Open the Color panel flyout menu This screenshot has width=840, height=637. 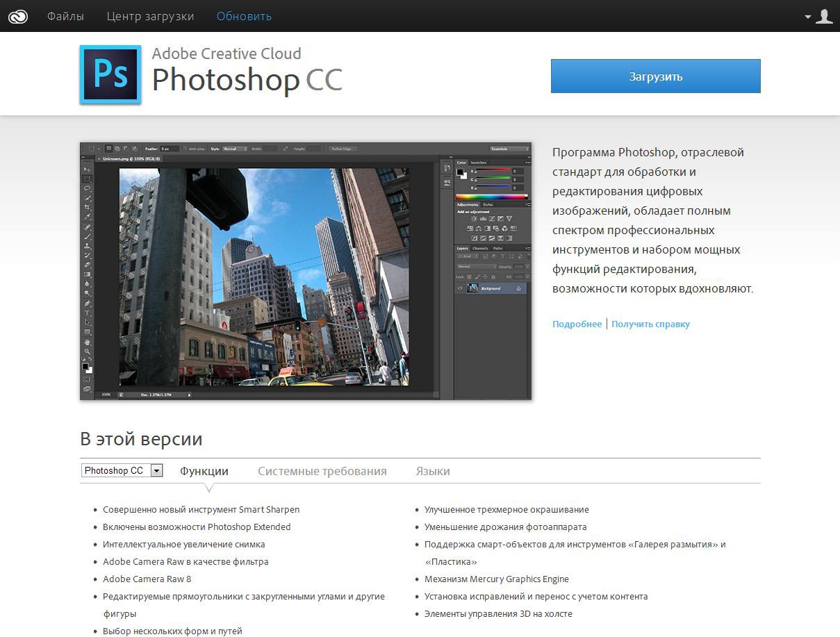[528, 163]
